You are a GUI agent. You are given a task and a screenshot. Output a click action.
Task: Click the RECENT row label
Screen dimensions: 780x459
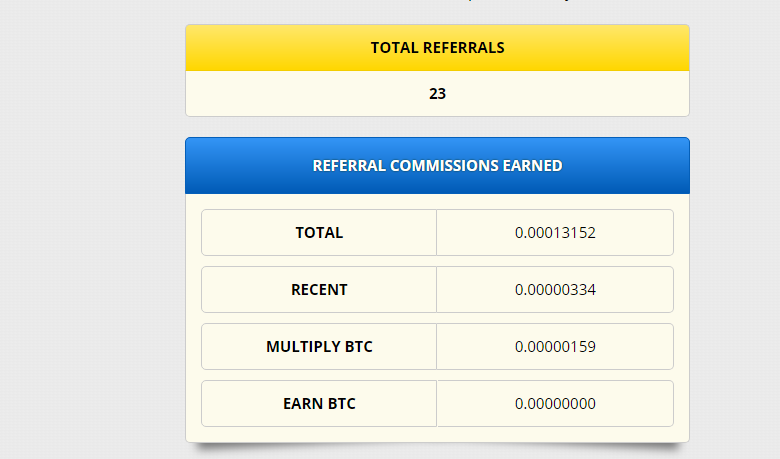(319, 289)
